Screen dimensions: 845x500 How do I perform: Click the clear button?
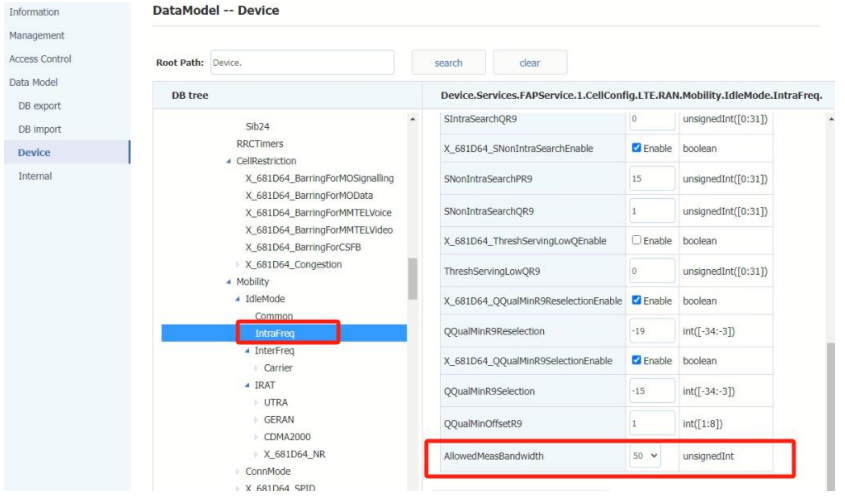coord(529,63)
